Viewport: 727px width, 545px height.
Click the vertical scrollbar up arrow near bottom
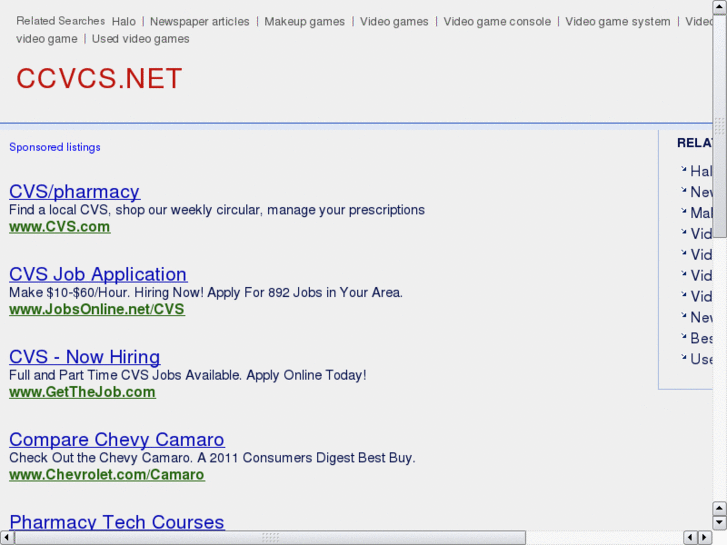(720, 508)
